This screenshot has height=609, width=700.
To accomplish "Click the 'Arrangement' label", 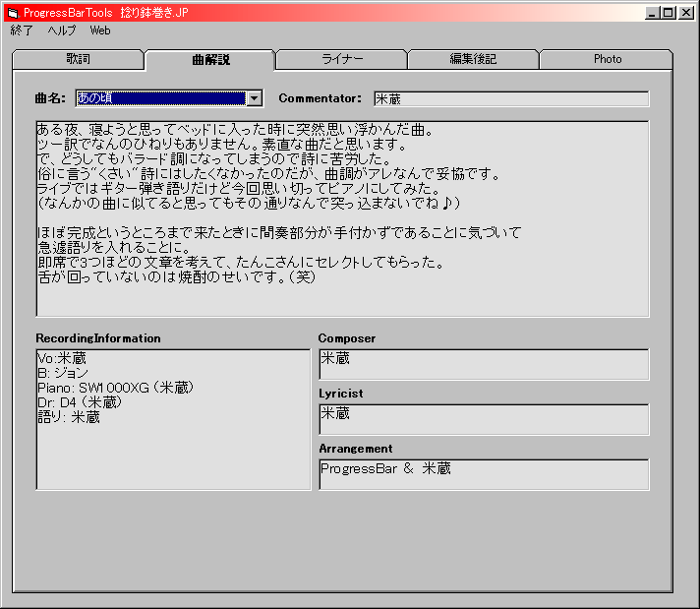I will [356, 449].
